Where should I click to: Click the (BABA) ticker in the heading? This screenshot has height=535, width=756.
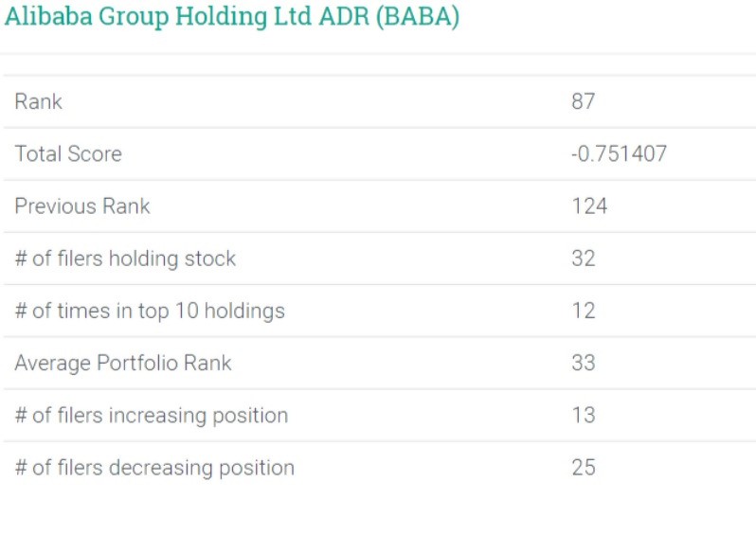click(418, 18)
